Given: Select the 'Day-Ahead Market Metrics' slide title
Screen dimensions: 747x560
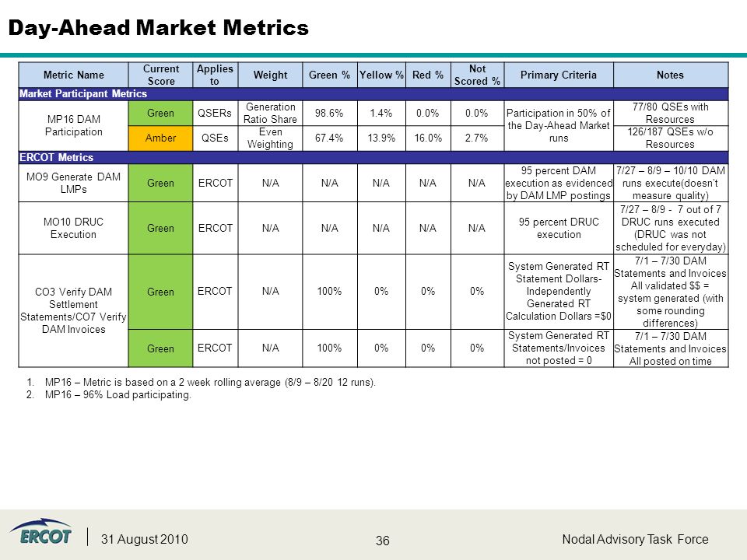Looking at the screenshot, I should [x=159, y=28].
